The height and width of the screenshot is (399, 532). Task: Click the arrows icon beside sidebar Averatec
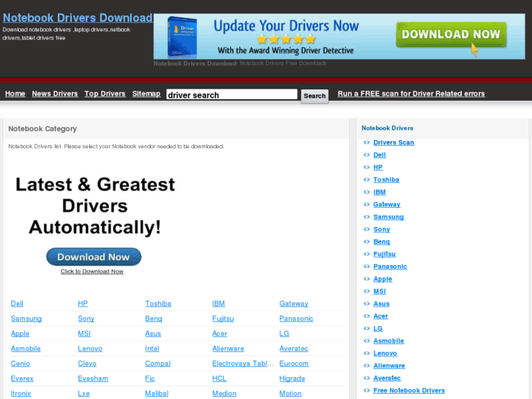pos(367,378)
